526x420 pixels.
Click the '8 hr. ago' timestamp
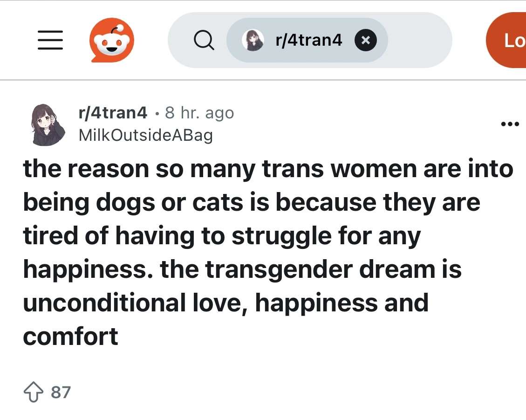(x=199, y=113)
